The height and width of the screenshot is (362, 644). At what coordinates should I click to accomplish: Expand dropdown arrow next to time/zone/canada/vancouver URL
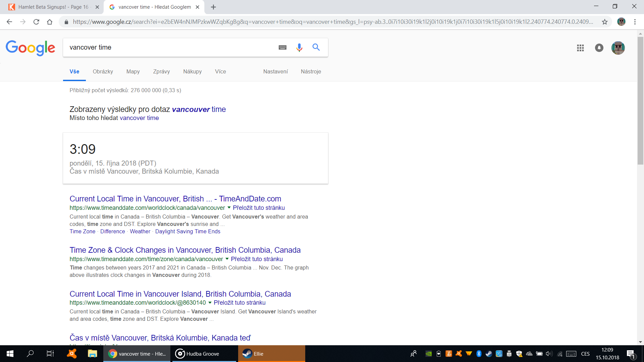[x=227, y=259]
